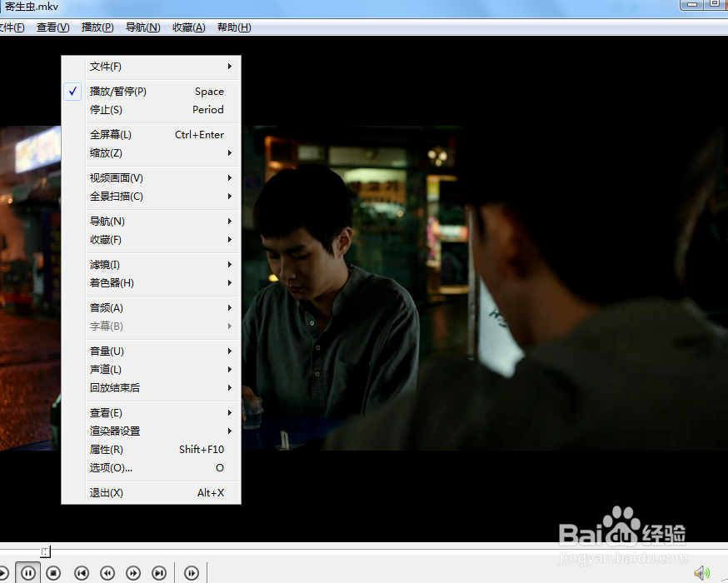Expand the 音频(A) audio submenu

[x=151, y=308]
